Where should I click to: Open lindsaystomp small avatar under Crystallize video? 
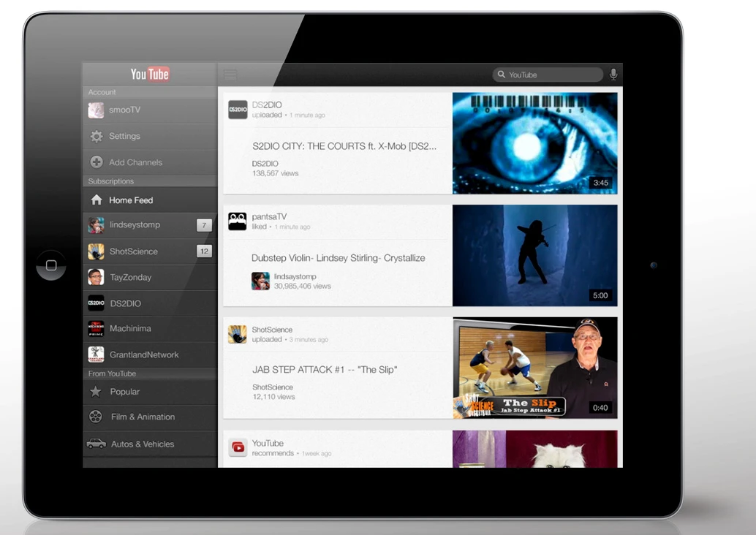click(x=260, y=281)
